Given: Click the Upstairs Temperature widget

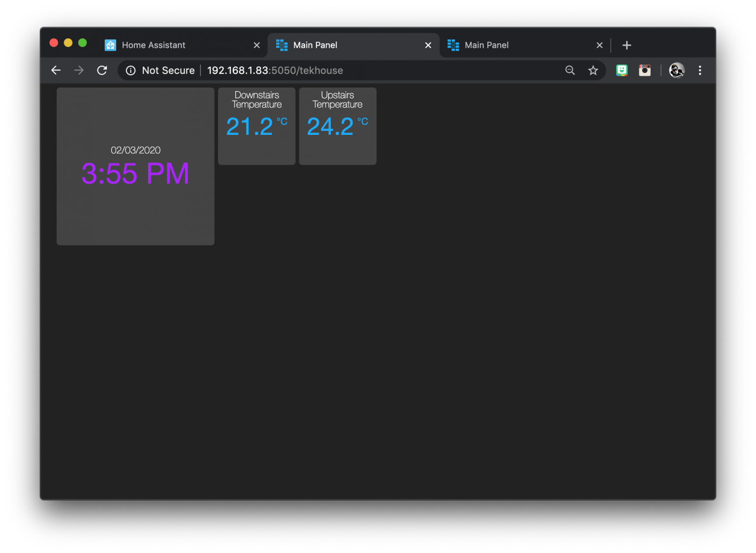Looking at the screenshot, I should point(337,126).
